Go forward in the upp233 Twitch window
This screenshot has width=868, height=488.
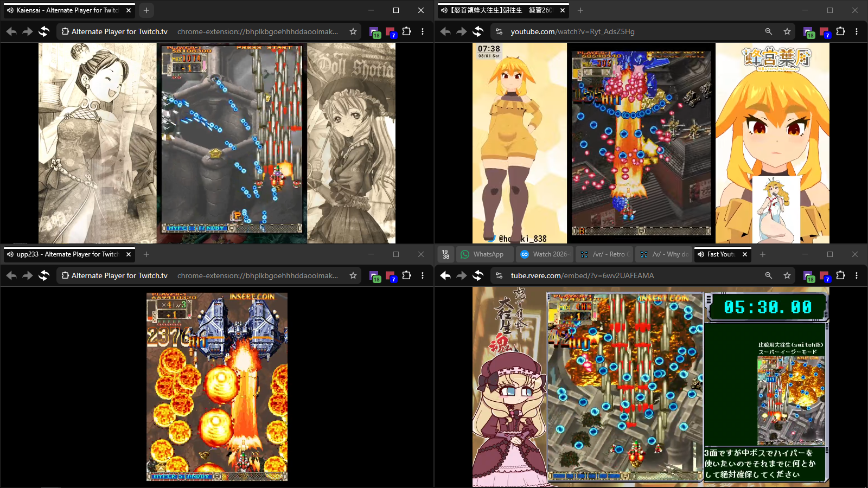click(x=28, y=275)
